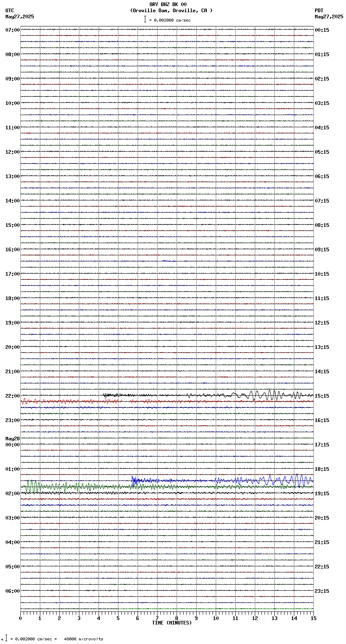This screenshot has width=346, height=644.
Task: Click the '21:15' PDT time label
Action: (322, 542)
